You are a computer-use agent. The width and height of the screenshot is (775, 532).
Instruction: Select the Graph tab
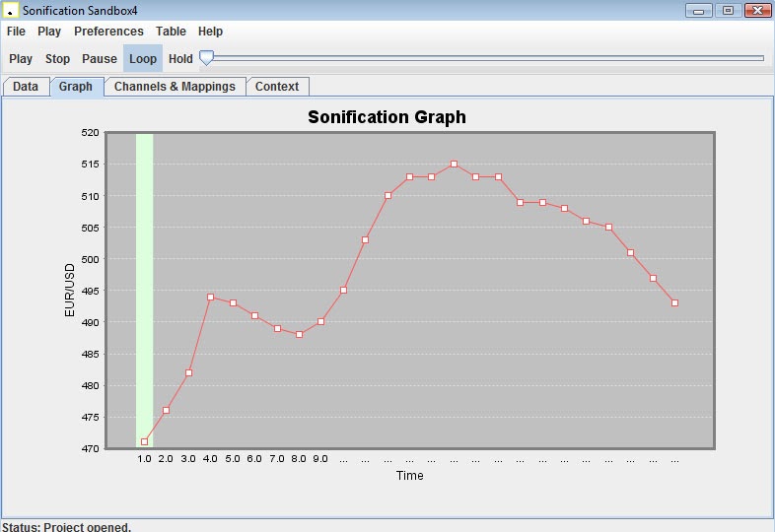[76, 87]
